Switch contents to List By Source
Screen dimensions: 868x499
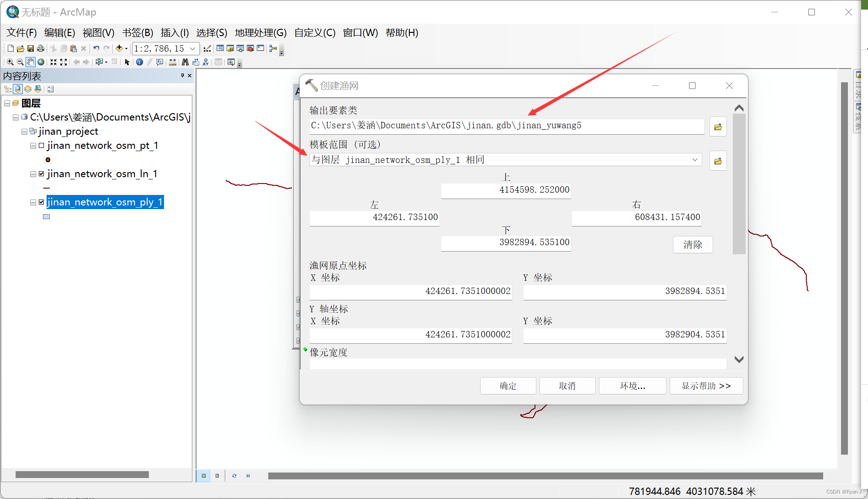pos(18,89)
